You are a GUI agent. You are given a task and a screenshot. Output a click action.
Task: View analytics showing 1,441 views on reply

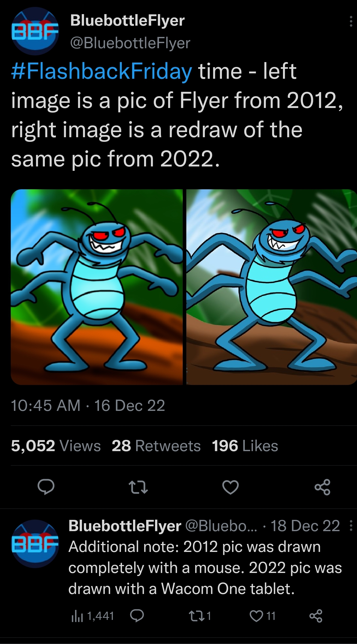pyautogui.click(x=93, y=616)
